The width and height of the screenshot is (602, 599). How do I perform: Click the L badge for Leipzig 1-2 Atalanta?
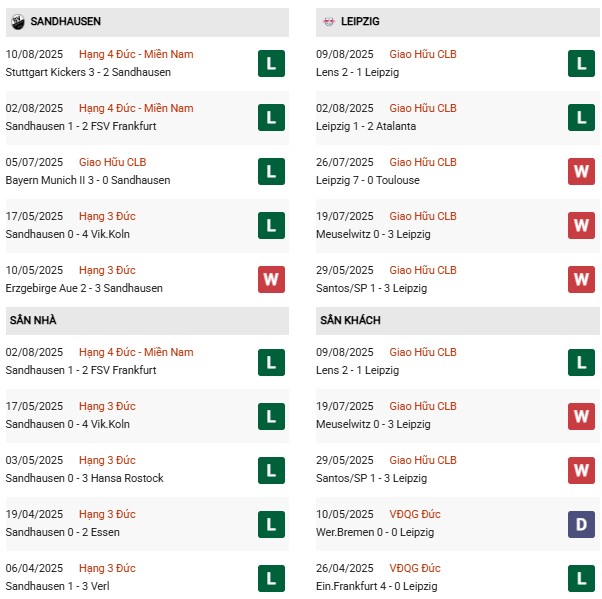[x=581, y=118]
